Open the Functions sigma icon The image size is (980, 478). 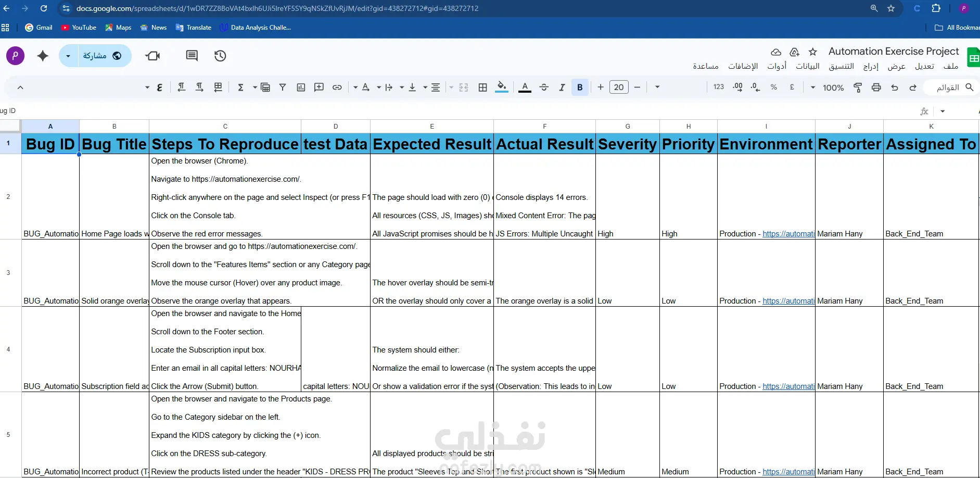click(x=240, y=87)
